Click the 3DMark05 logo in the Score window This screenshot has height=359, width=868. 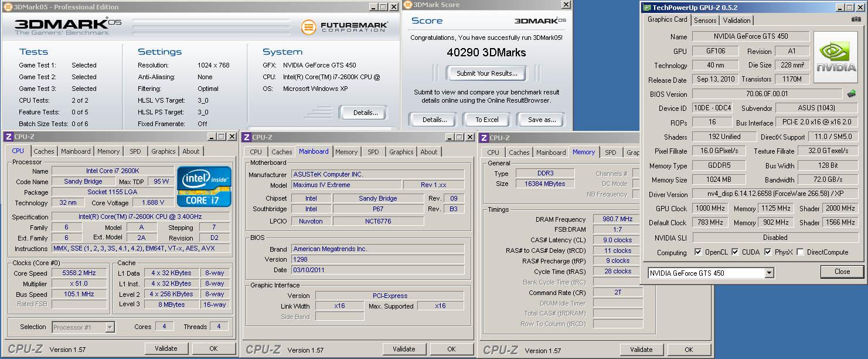[x=540, y=21]
